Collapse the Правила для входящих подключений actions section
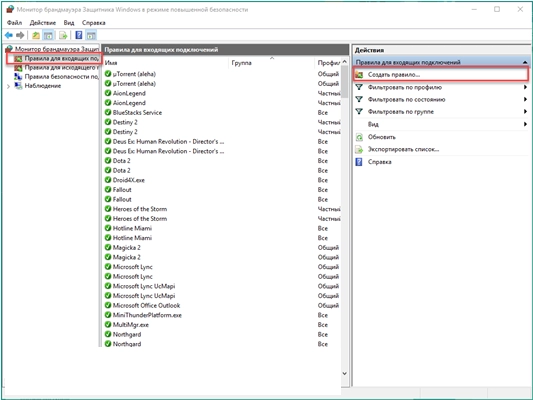Screen dimensions: 533x400 pos(525,62)
